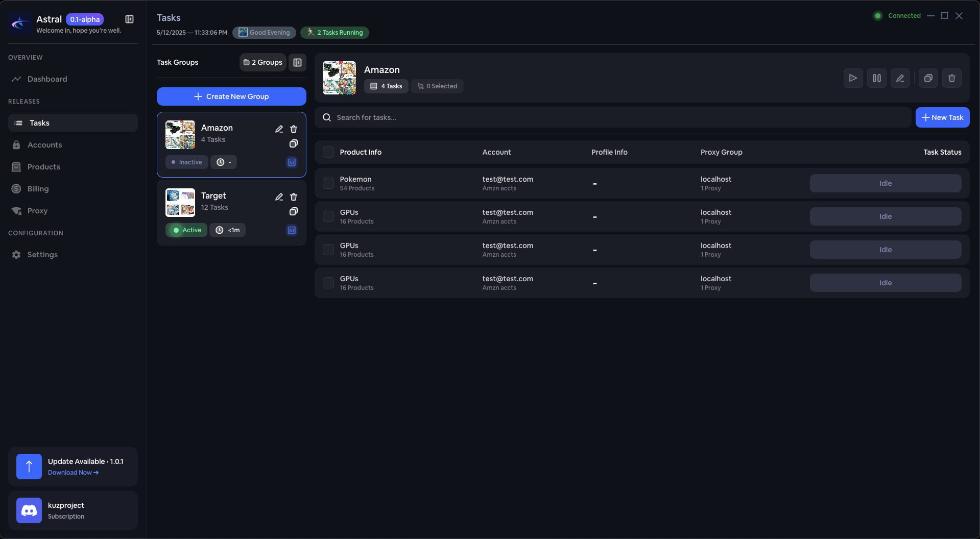Open Amazon group statistics icon

coord(292,162)
